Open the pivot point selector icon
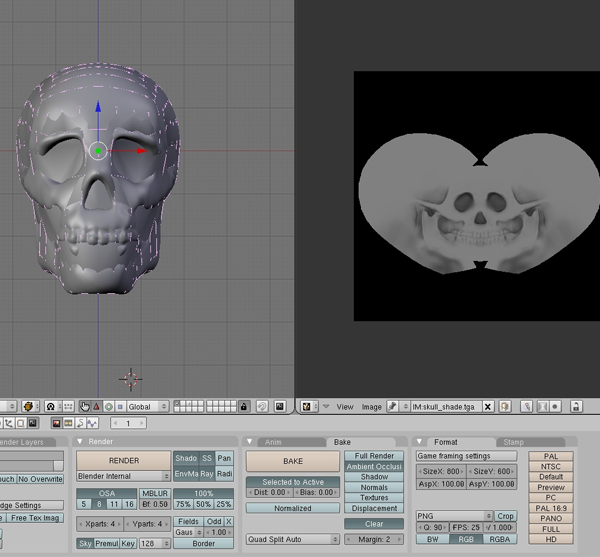The width and height of the screenshot is (600, 557). 51,406
